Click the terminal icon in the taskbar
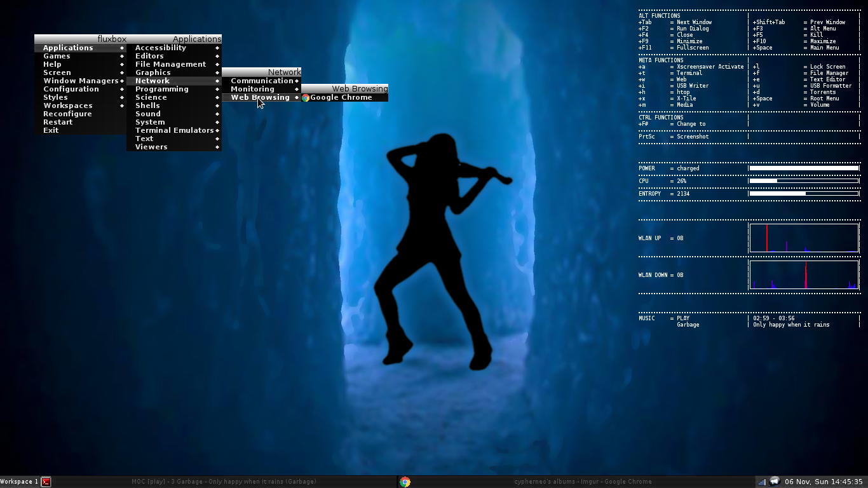The width and height of the screenshot is (868, 488). click(x=46, y=482)
